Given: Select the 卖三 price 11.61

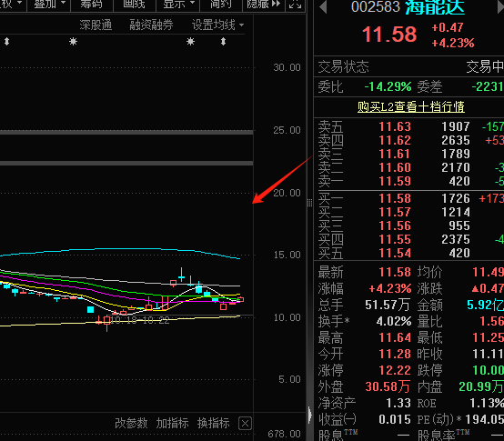Looking at the screenshot, I should click(395, 154).
